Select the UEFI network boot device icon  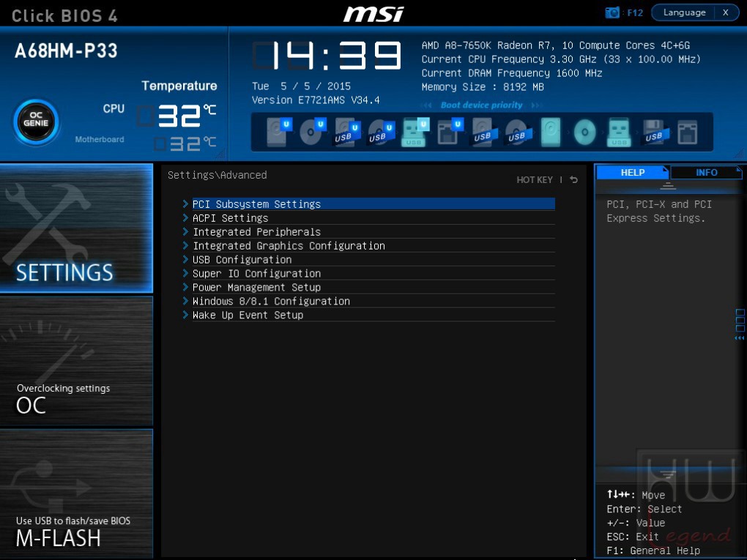pos(450,132)
